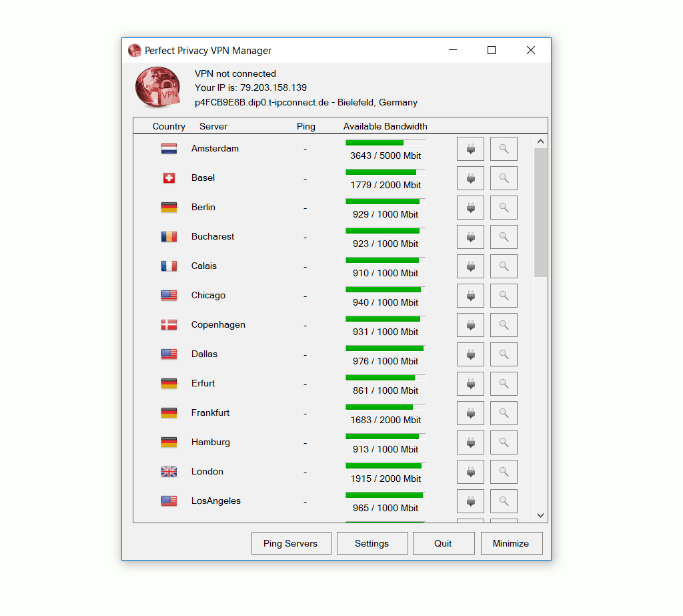Image resolution: width=683 pixels, height=616 pixels.
Task: Click magnifier icon in Calais row
Action: pyautogui.click(x=504, y=266)
